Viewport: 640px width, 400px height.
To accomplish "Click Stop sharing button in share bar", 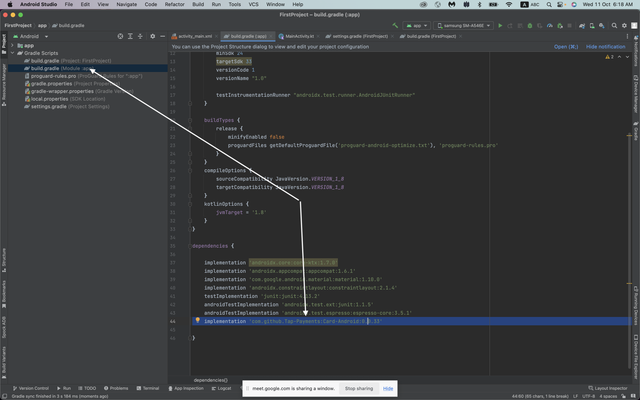I will (x=358, y=388).
